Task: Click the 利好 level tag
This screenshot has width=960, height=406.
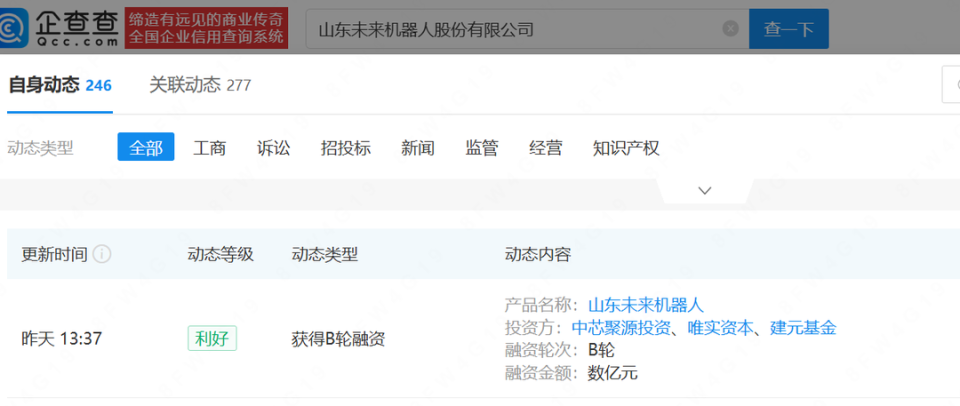Action: point(212,339)
